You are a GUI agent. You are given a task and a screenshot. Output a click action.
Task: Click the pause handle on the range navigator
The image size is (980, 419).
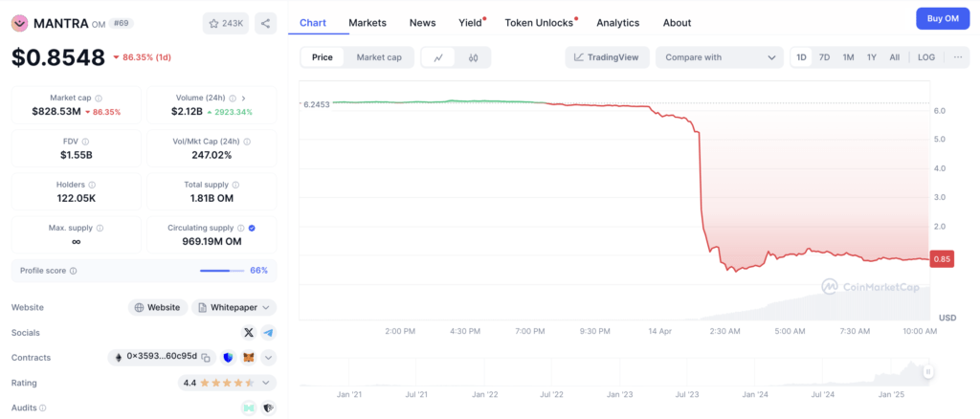928,371
